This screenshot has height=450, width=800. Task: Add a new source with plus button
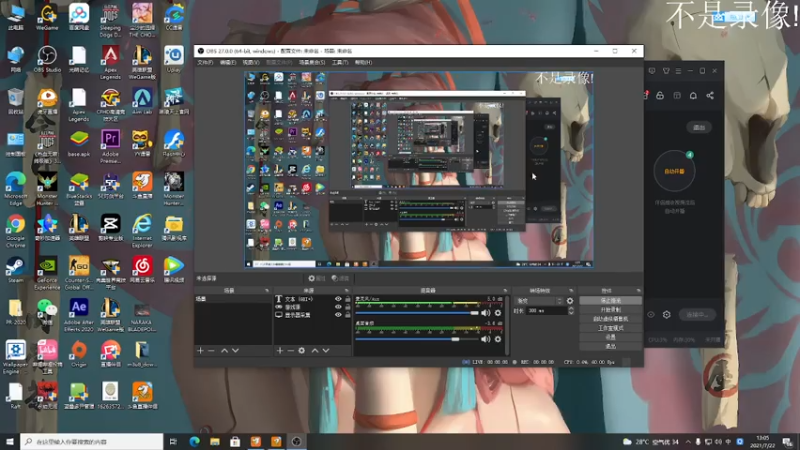[x=280, y=351]
